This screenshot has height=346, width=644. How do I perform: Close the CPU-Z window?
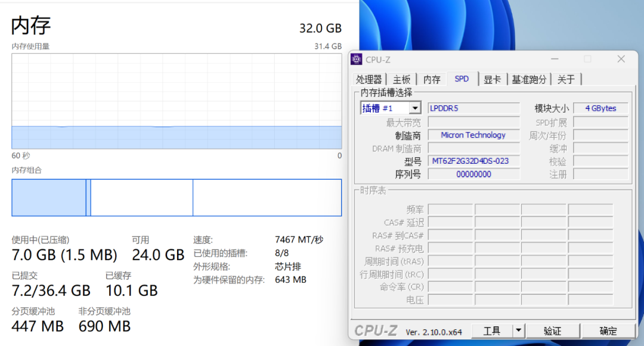point(621,59)
